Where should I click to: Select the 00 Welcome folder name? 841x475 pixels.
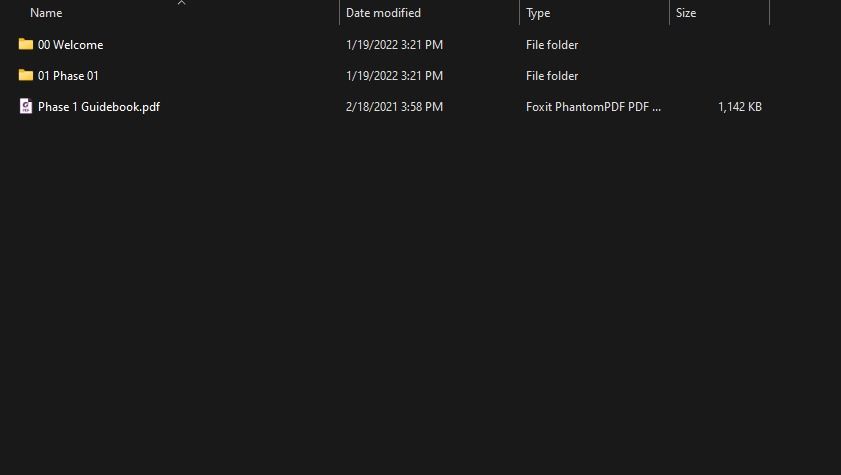click(x=70, y=45)
